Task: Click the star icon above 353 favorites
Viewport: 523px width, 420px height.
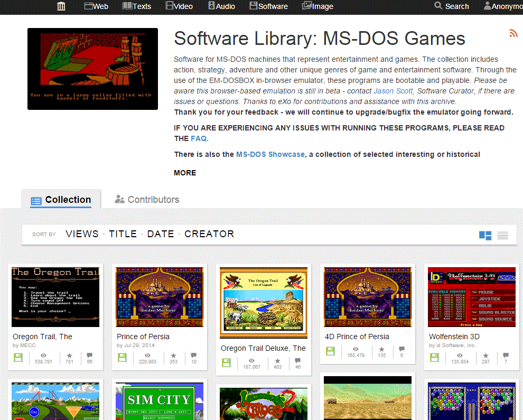Action: click(173, 355)
